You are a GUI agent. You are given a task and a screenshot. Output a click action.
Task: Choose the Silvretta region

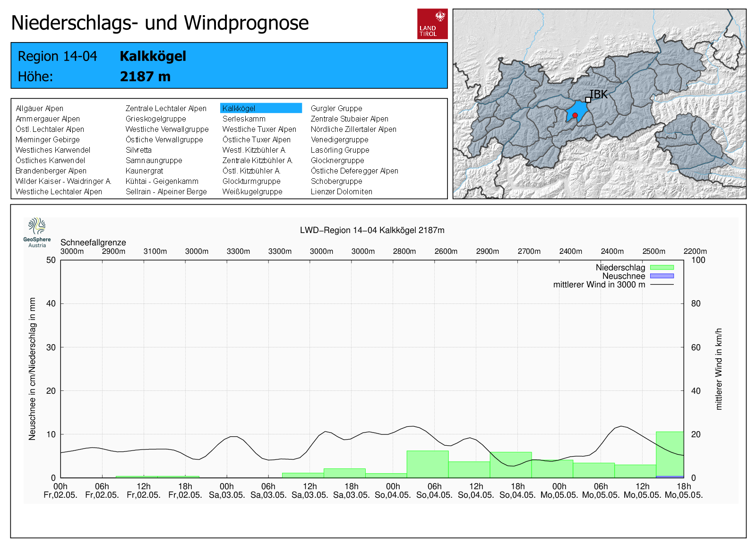138,150
